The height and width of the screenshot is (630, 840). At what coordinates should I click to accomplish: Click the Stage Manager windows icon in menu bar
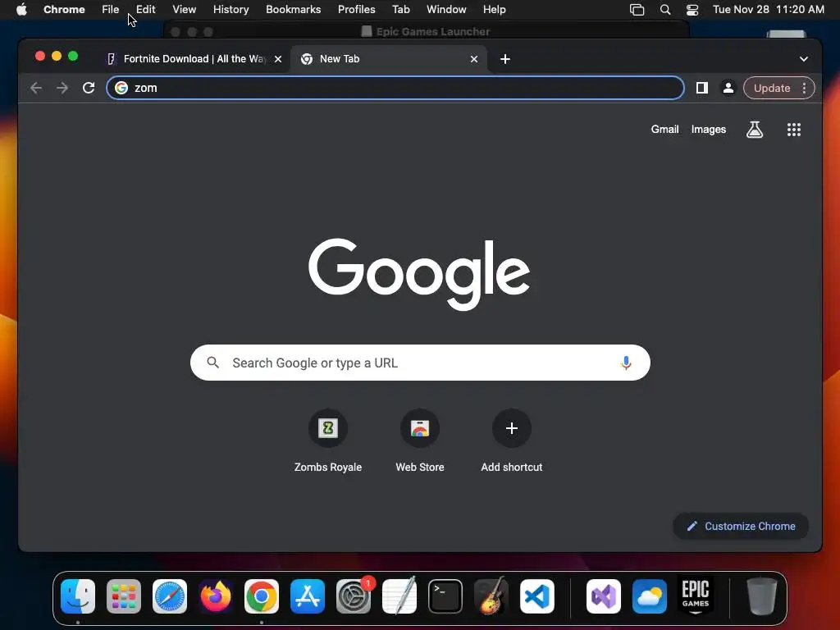(637, 10)
